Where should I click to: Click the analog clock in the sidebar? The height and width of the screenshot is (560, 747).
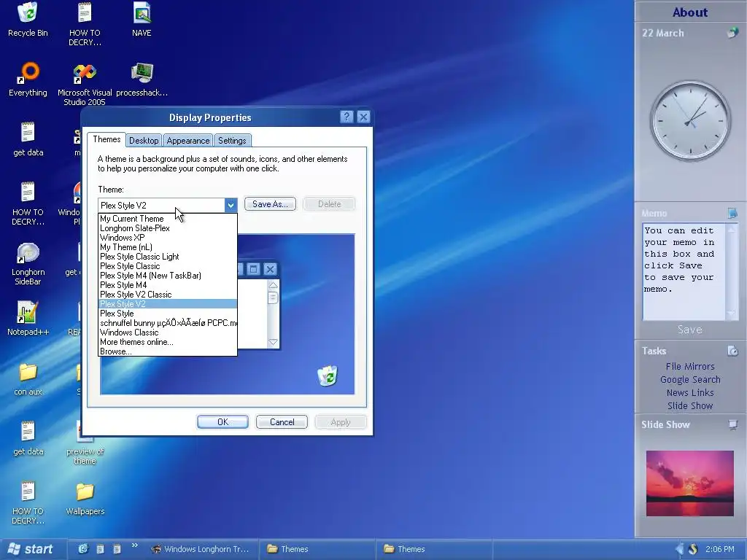coord(690,120)
